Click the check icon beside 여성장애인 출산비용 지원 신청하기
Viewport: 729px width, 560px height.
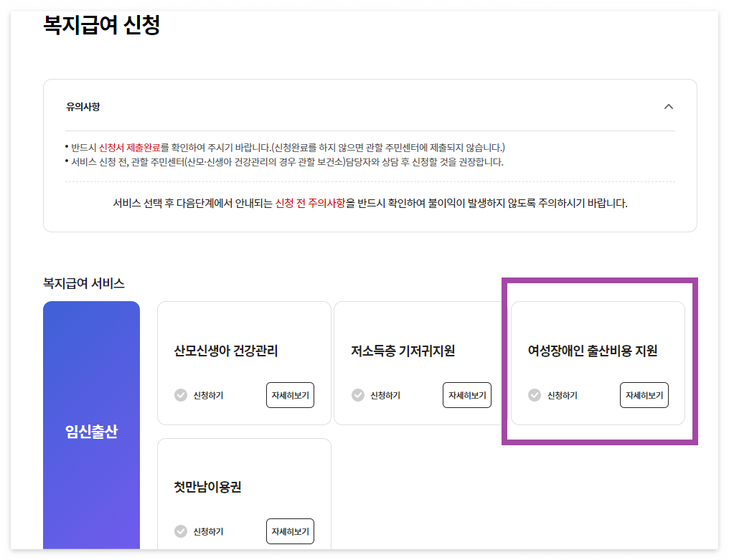(x=535, y=395)
